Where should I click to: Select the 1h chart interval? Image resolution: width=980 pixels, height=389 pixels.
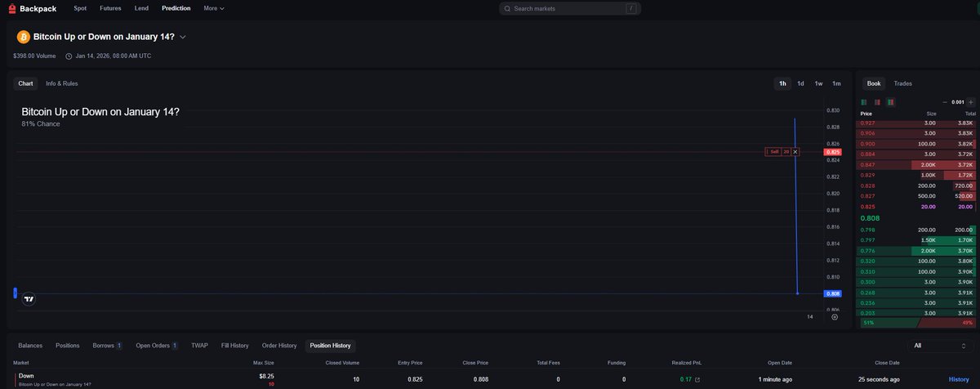(x=782, y=83)
